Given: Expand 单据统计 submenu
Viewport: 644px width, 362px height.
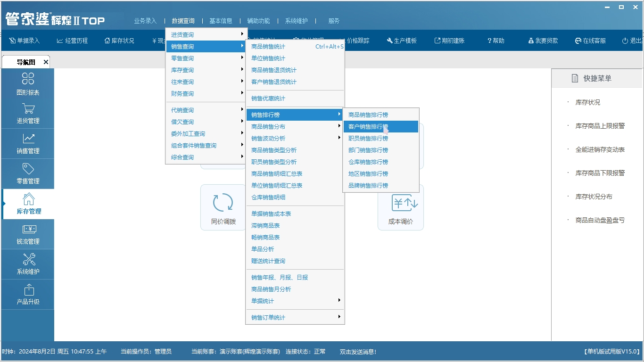Looking at the screenshot, I should coord(295,301).
